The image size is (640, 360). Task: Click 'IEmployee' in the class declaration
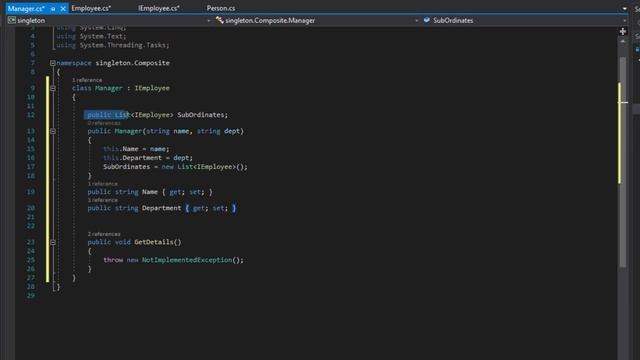pos(152,88)
